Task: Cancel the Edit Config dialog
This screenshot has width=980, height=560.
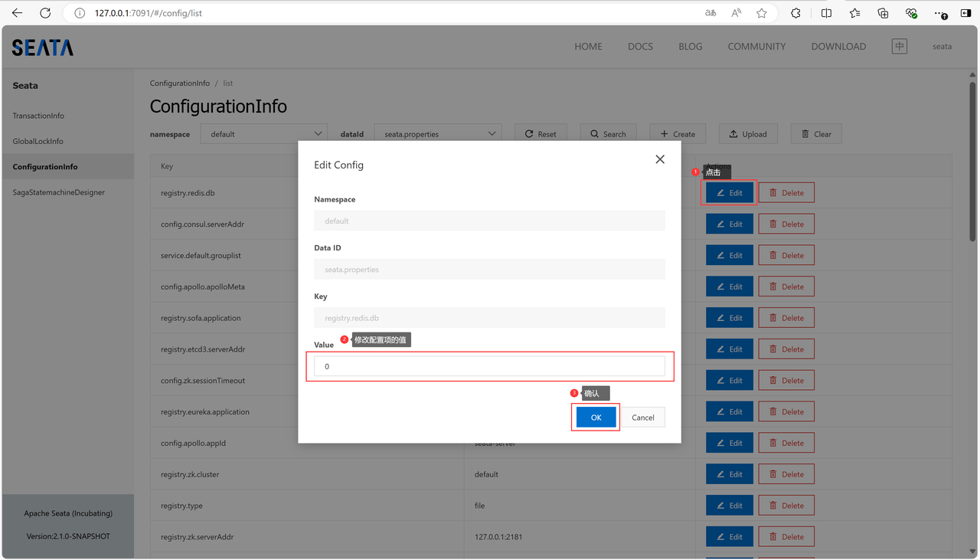Action: tap(642, 418)
